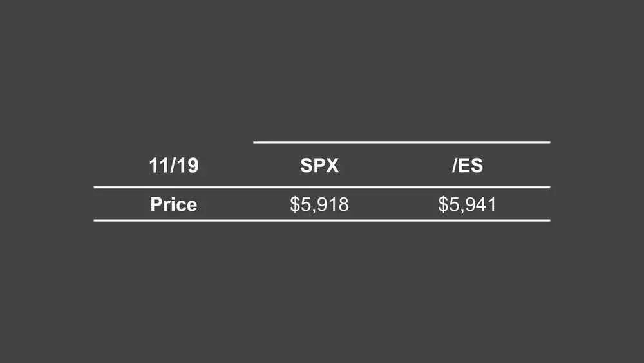Click the dollar sign in $5,941
The width and height of the screenshot is (644, 363).
(443, 204)
